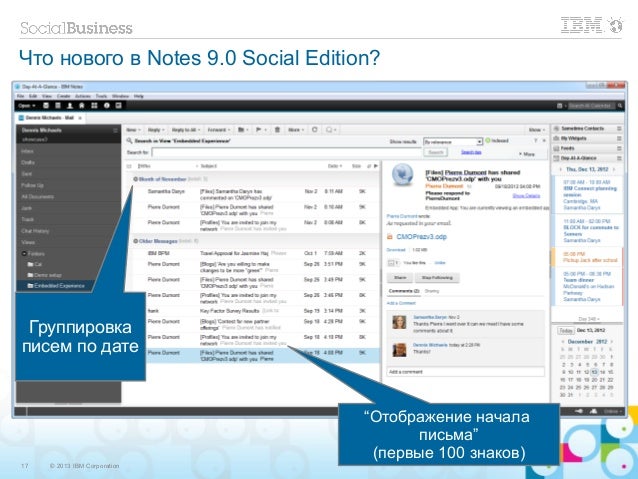Open the Help menu
The height and width of the screenshot is (479, 638).
(x=139, y=96)
